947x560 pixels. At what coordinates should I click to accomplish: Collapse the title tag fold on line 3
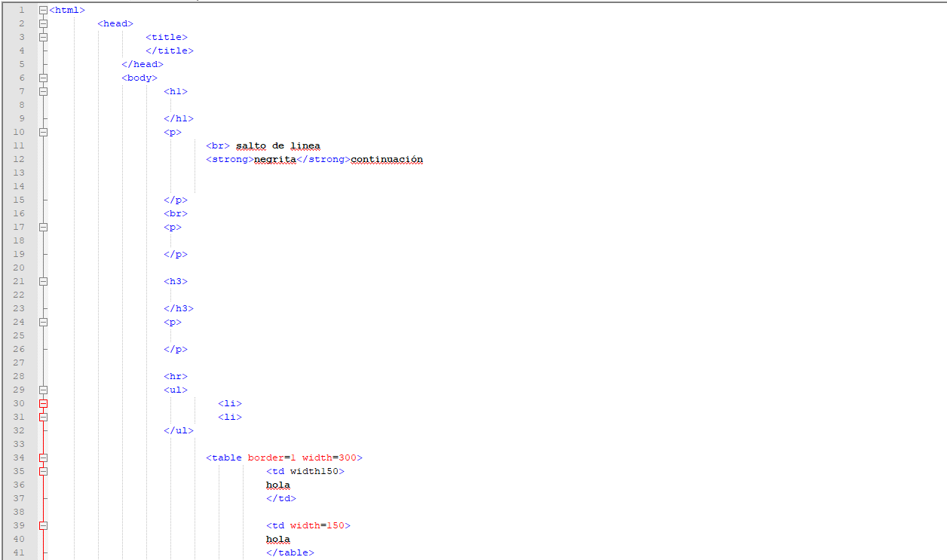coord(43,37)
